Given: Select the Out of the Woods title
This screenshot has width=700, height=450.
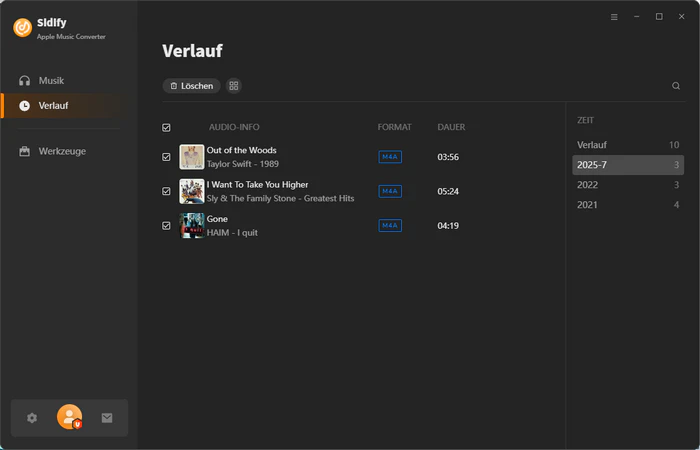Looking at the screenshot, I should click(242, 150).
